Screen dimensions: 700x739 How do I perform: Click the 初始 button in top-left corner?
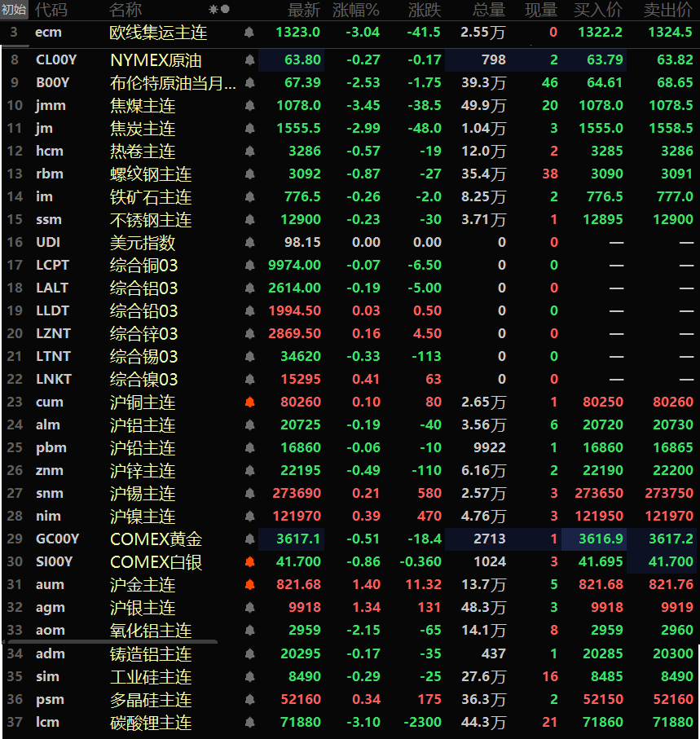pyautogui.click(x=14, y=10)
